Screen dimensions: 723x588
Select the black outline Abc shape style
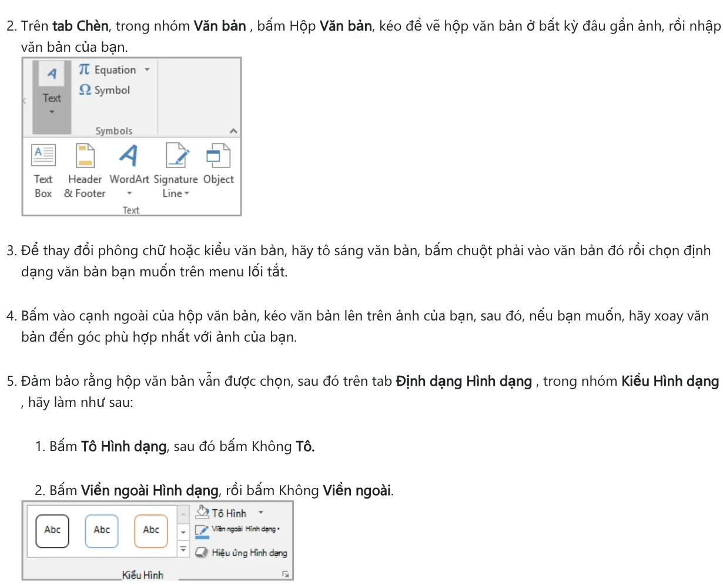[52, 531]
